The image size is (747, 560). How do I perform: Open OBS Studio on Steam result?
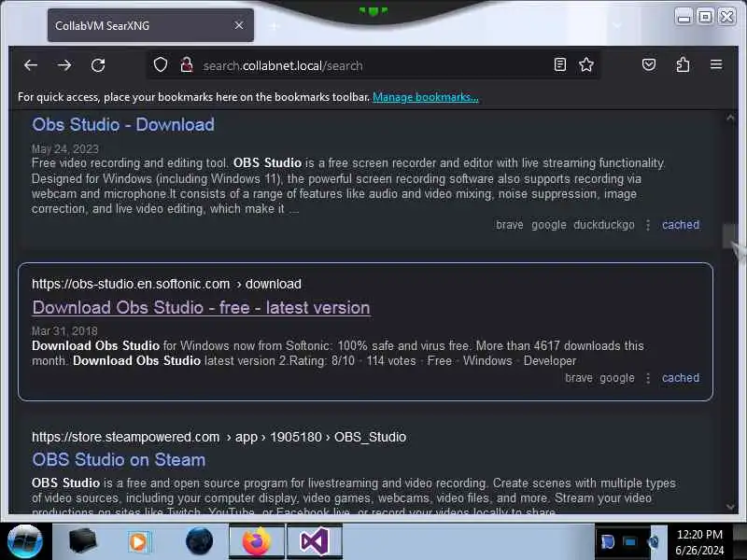(119, 460)
